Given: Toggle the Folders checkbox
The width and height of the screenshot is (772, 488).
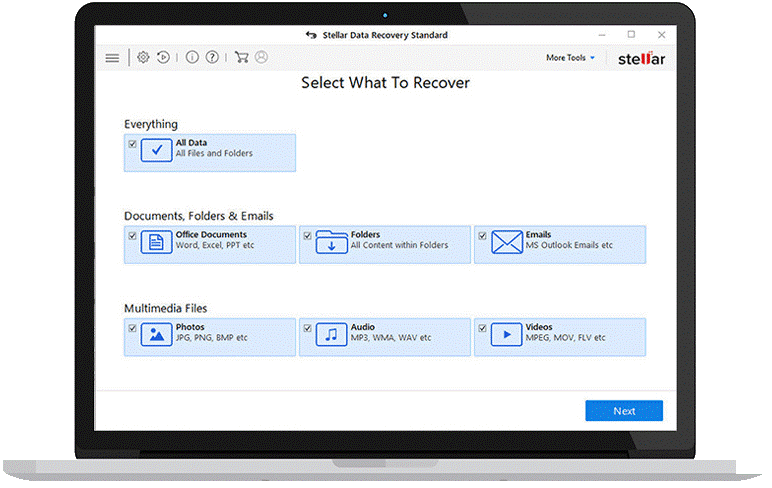Looking at the screenshot, I should coord(307,236).
